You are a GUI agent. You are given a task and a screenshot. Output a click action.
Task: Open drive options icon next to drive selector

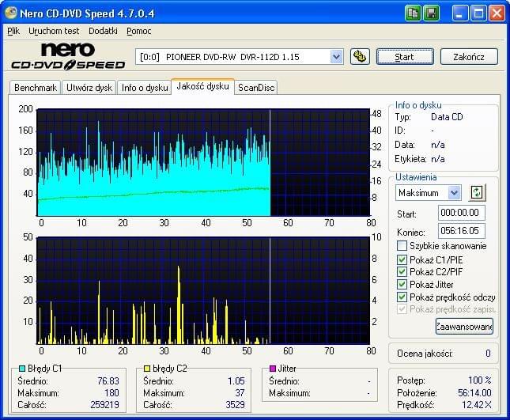[360, 57]
